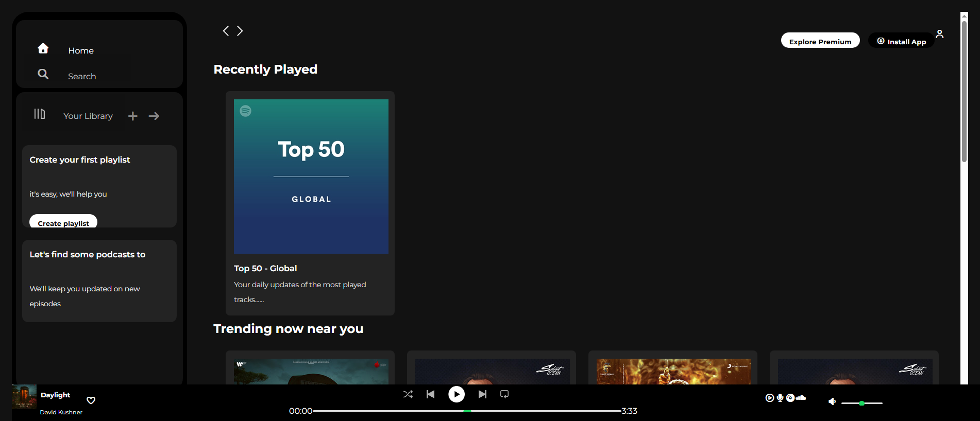
Task: Open the Home menu item
Action: 81,50
